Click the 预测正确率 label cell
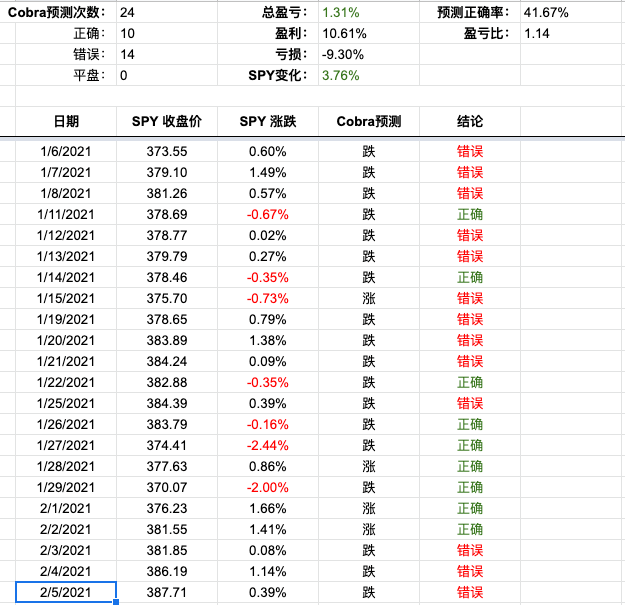Viewport: 625px width, 605px height. (470, 12)
